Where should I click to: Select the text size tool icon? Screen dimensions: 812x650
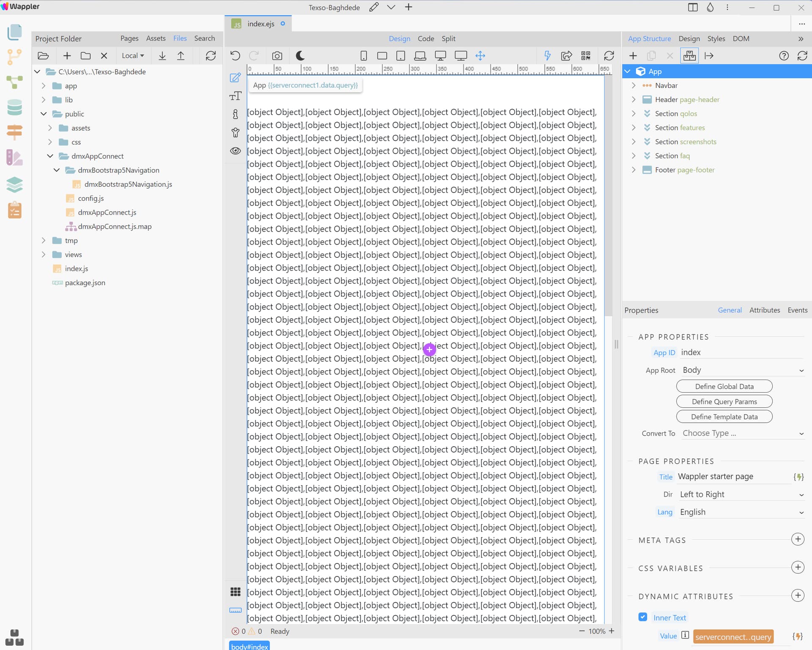click(x=235, y=96)
